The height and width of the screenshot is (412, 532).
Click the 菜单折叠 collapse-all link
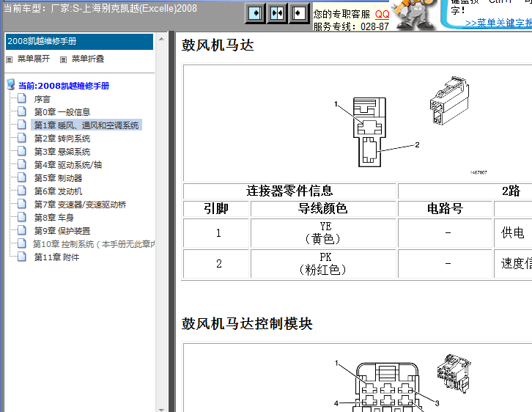(88, 59)
